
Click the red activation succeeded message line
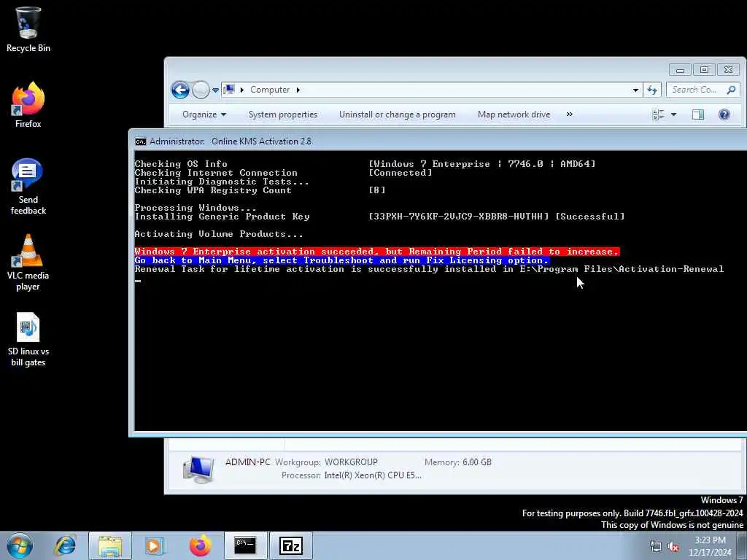[x=377, y=252]
